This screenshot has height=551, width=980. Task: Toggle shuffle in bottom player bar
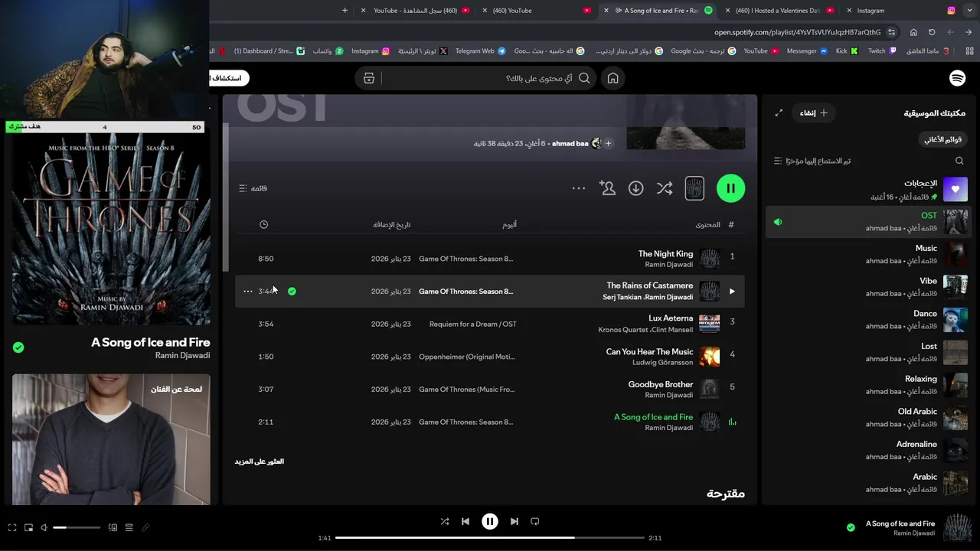pos(445,521)
